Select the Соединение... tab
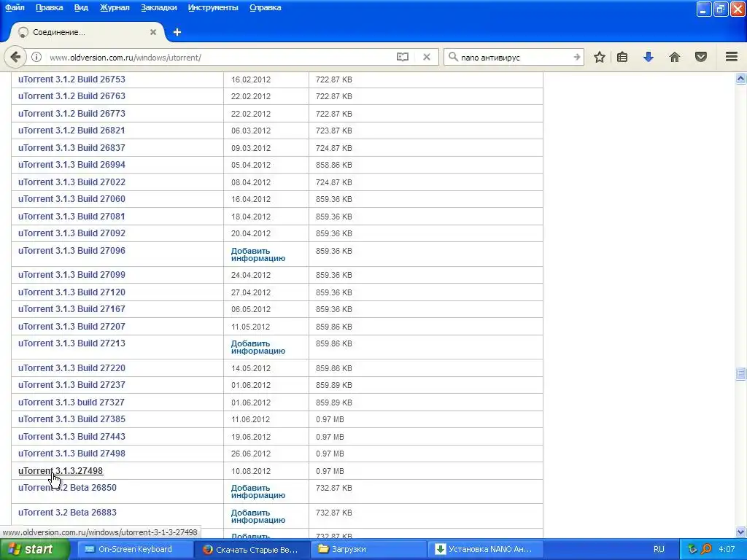 (86, 32)
